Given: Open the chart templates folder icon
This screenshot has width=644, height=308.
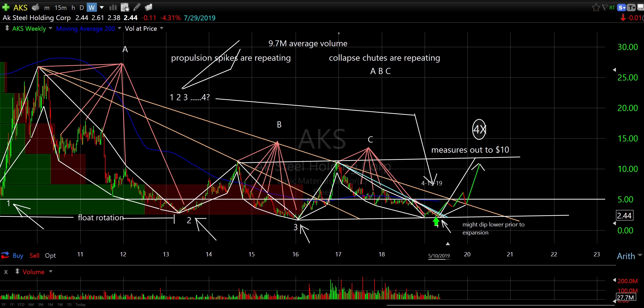Looking at the screenshot, I should tap(148, 7).
